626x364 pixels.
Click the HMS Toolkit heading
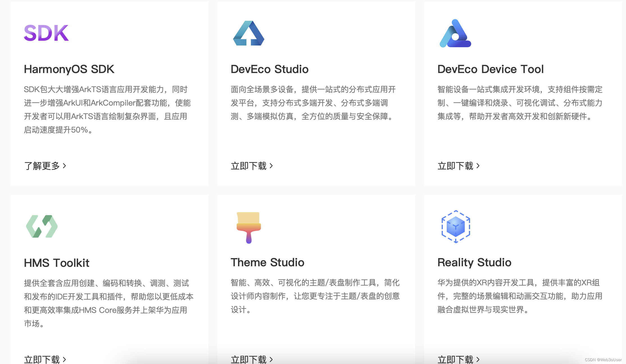(56, 263)
